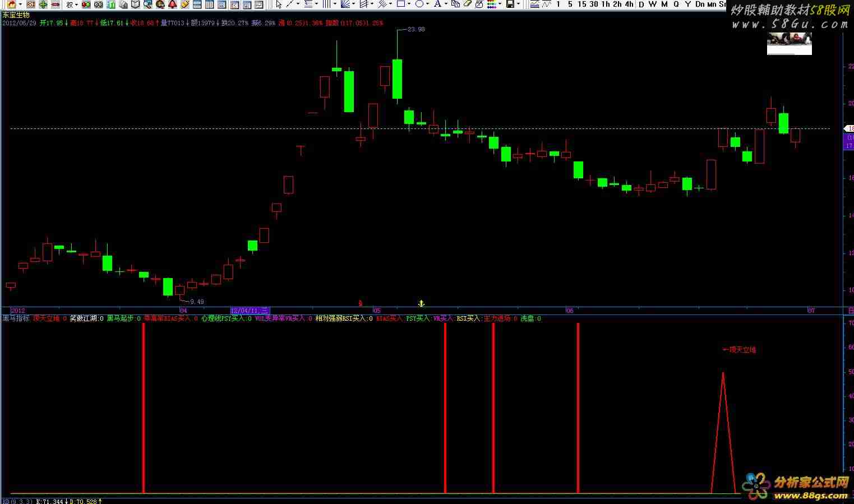The image size is (854, 504).
Task: Click the 23.98 high price label
Action: (x=416, y=29)
